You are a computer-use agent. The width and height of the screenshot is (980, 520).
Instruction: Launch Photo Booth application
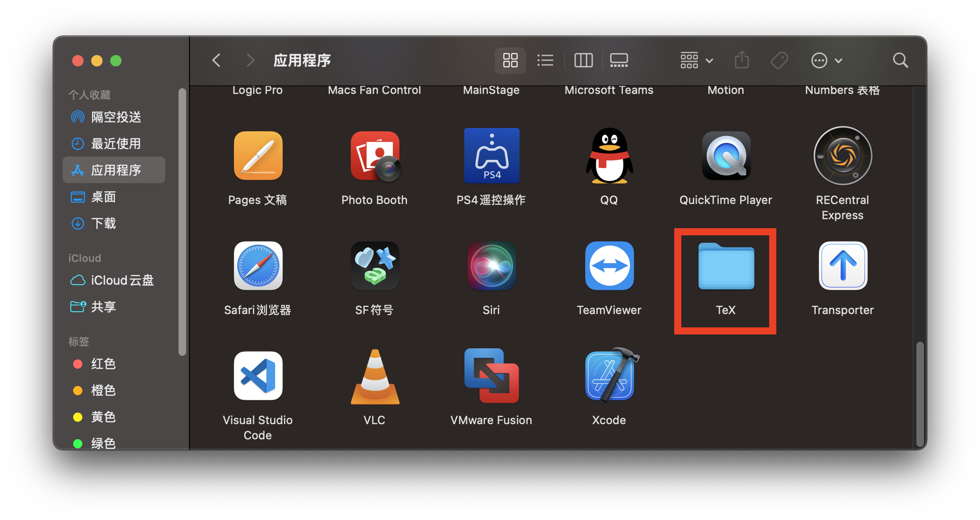point(375,156)
